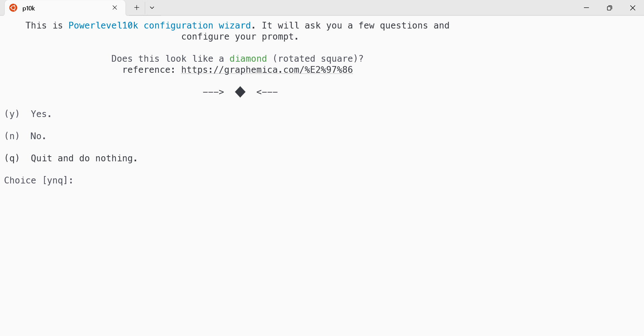The image size is (644, 336).
Task: Minimize the terminal window
Action: pos(586,8)
